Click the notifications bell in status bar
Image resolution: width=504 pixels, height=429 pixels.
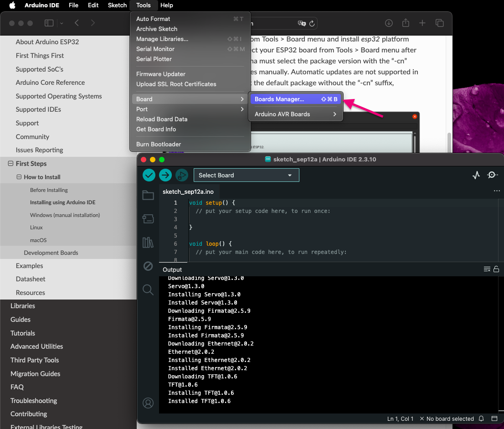(x=481, y=419)
